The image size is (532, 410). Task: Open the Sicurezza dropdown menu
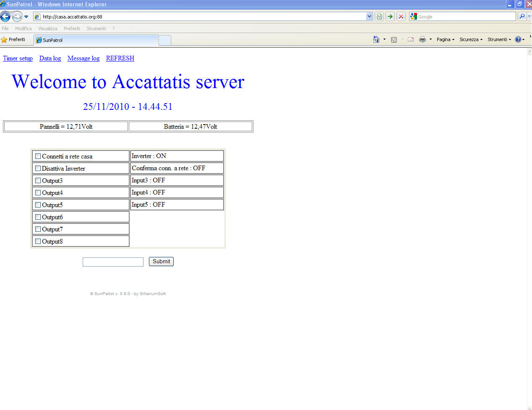tap(471, 39)
